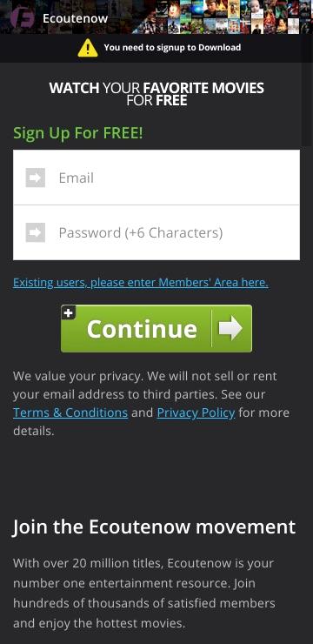The height and width of the screenshot is (644, 313).
Task: Click the arrow icon beside Password
Action: pos(36,232)
